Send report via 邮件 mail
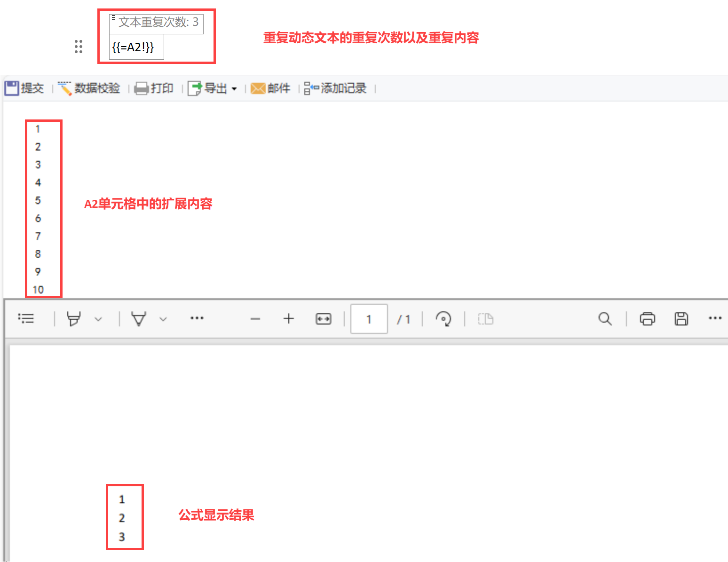 pyautogui.click(x=270, y=88)
